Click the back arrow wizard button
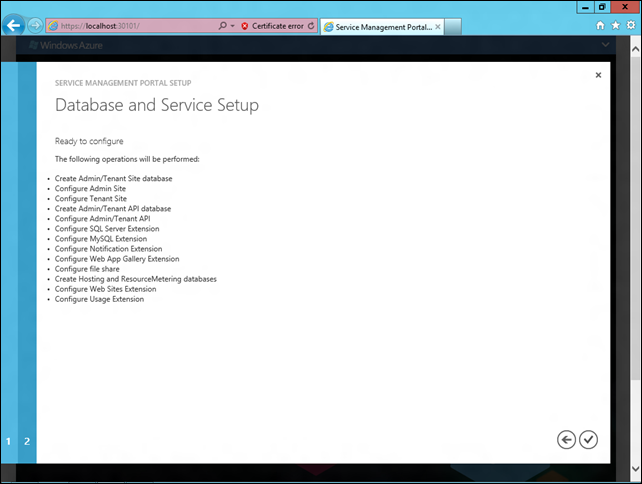Screen dimensions: 642x484 pyautogui.click(x=567, y=439)
